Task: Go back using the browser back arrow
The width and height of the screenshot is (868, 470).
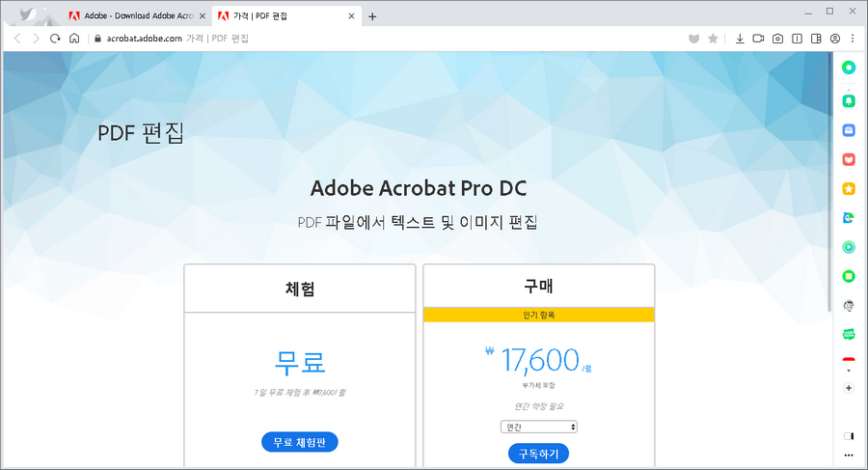Action: pyautogui.click(x=17, y=39)
